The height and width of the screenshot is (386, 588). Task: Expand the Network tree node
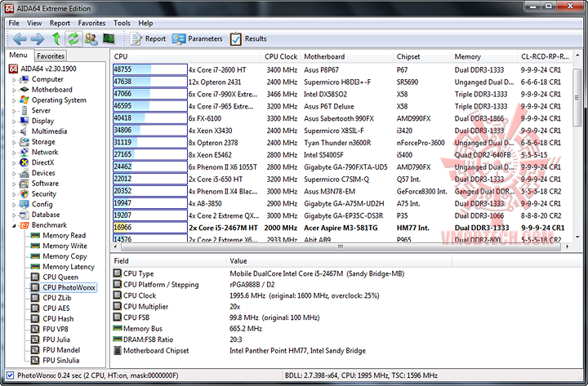pyautogui.click(x=14, y=153)
